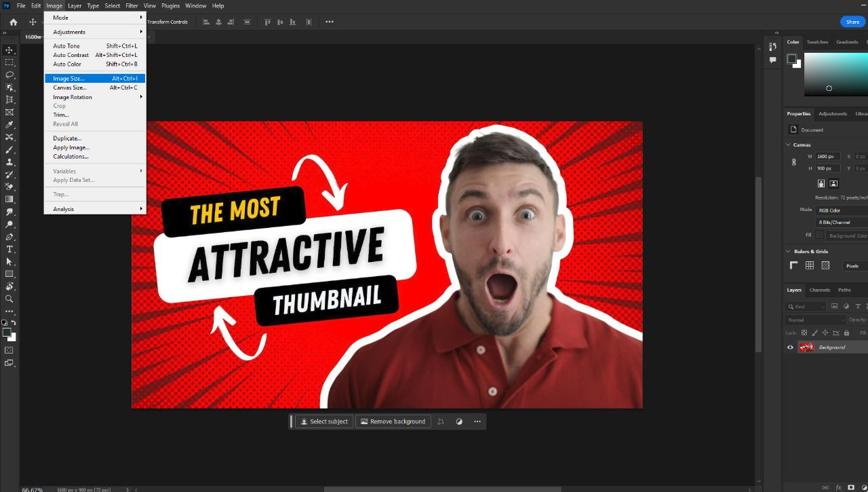Filter layers by text type
The image size is (868, 492).
point(858,306)
